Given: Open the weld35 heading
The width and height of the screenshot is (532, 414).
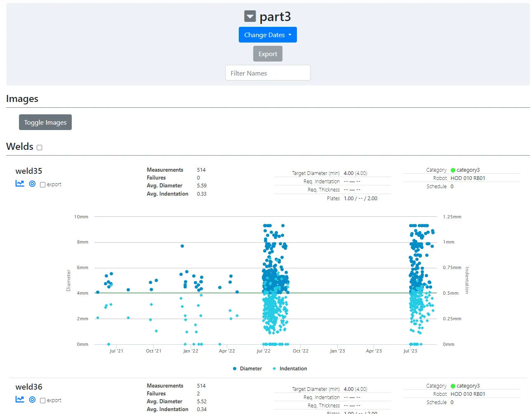Looking at the screenshot, I should point(29,171).
